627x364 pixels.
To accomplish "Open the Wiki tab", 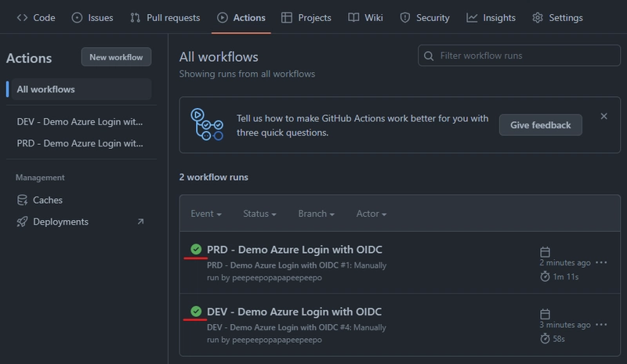I will (x=365, y=17).
